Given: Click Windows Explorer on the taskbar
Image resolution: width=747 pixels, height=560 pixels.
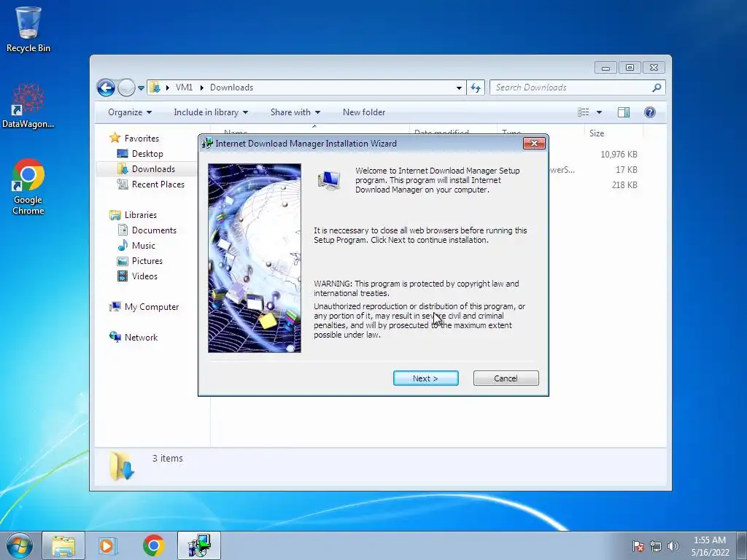Looking at the screenshot, I should tap(63, 545).
